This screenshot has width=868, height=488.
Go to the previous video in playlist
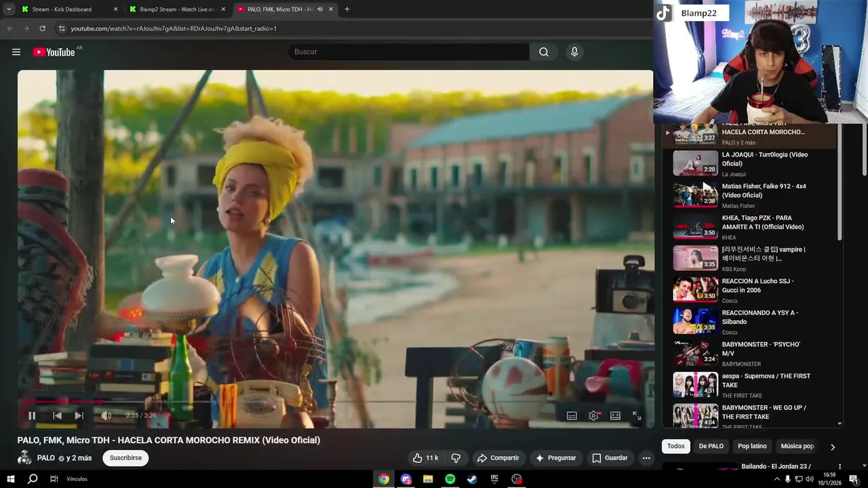57,415
